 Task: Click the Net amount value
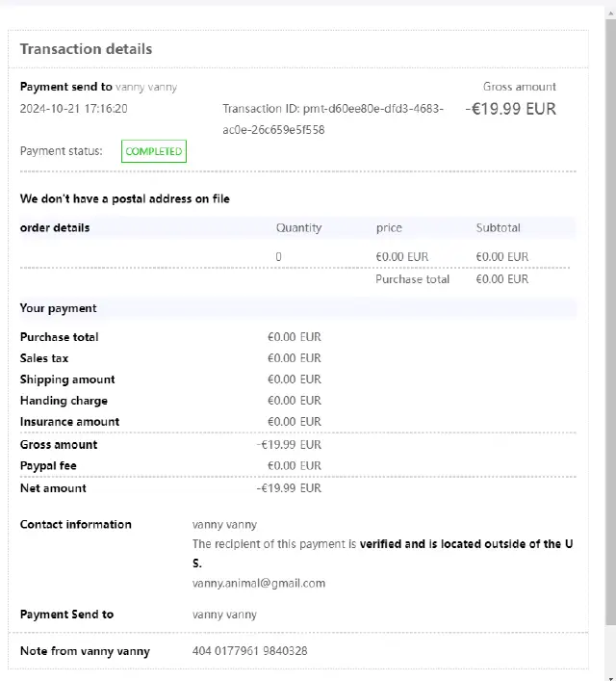click(x=290, y=488)
